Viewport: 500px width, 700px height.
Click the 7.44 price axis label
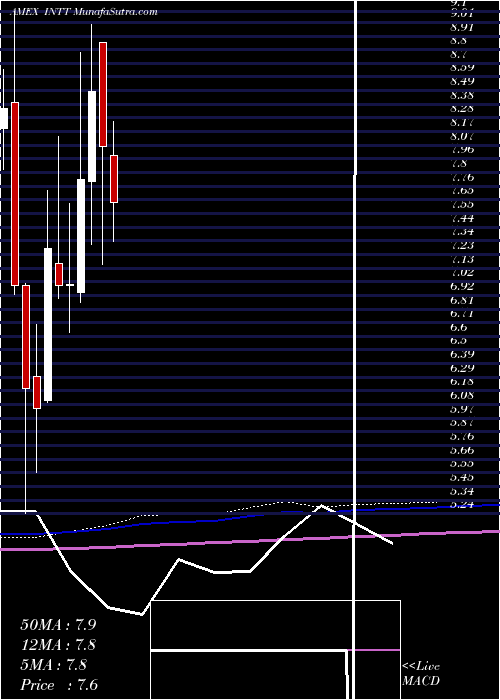pyautogui.click(x=462, y=218)
